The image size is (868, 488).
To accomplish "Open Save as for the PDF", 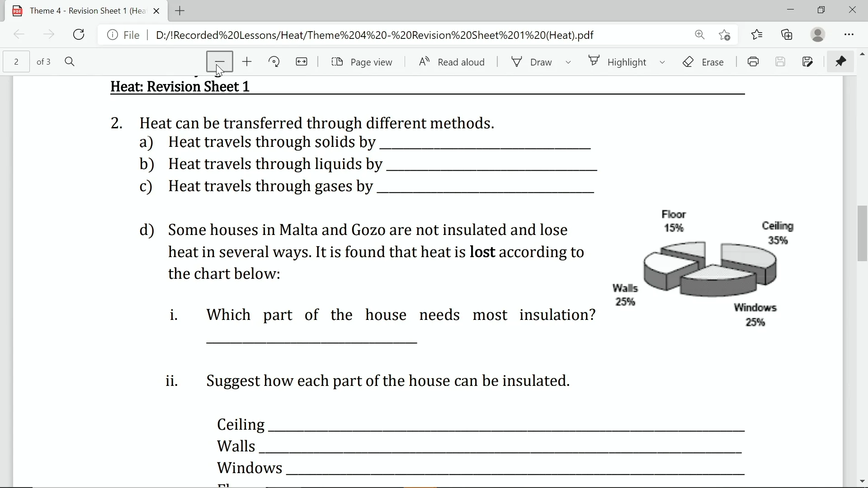I will tap(808, 62).
